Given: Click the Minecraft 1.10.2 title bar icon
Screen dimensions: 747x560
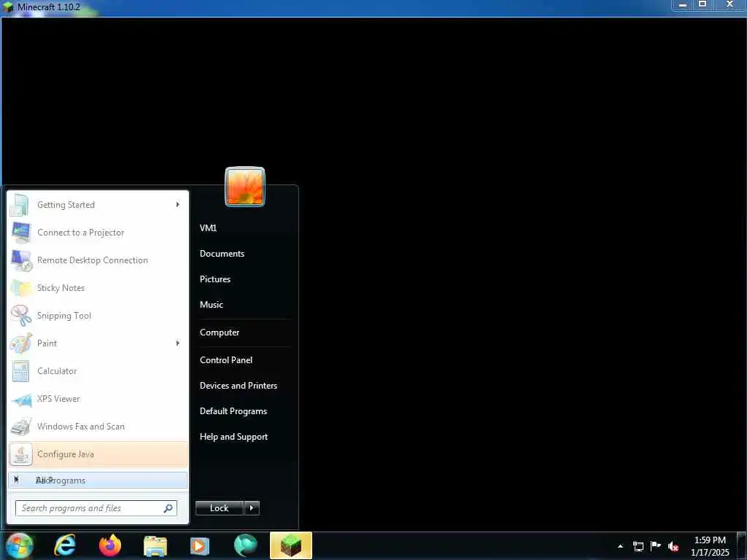Looking at the screenshot, I should (x=8, y=7).
